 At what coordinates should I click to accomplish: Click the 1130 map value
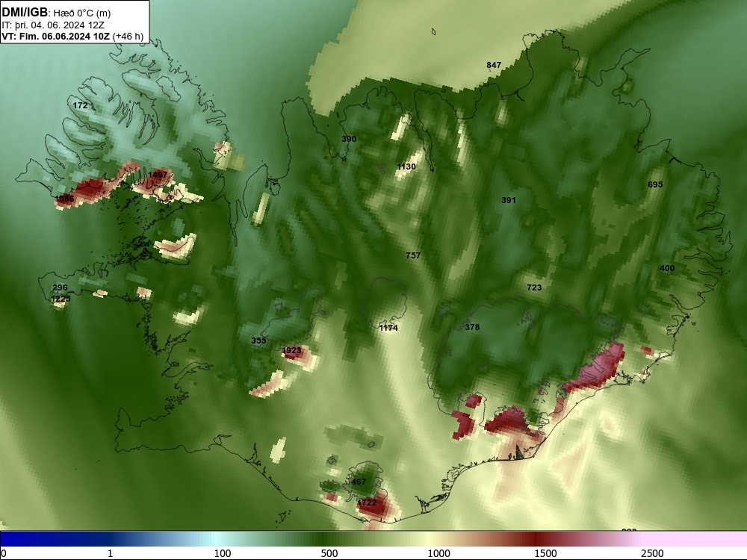pos(406,167)
